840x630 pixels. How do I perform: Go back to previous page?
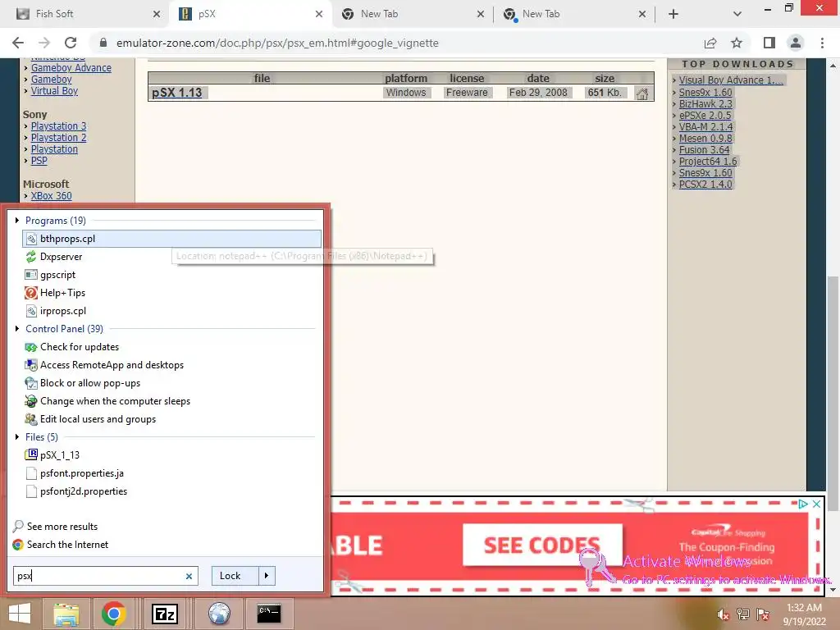[18, 43]
